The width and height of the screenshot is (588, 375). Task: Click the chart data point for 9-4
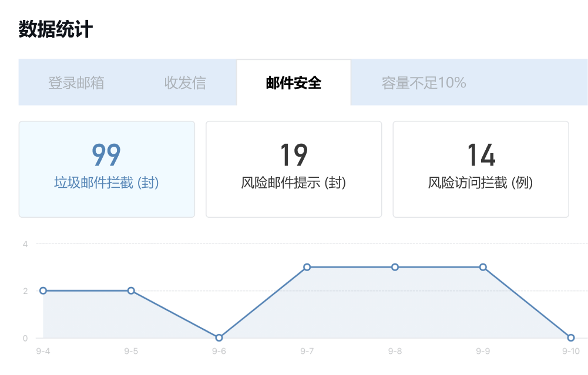coord(43,290)
